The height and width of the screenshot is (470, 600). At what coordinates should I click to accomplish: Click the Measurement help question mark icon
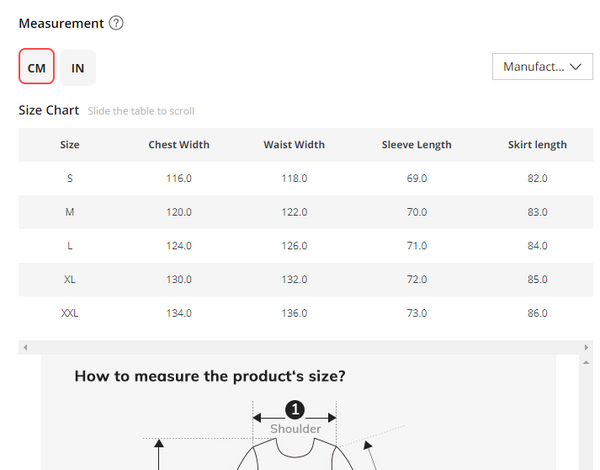pyautogui.click(x=116, y=23)
